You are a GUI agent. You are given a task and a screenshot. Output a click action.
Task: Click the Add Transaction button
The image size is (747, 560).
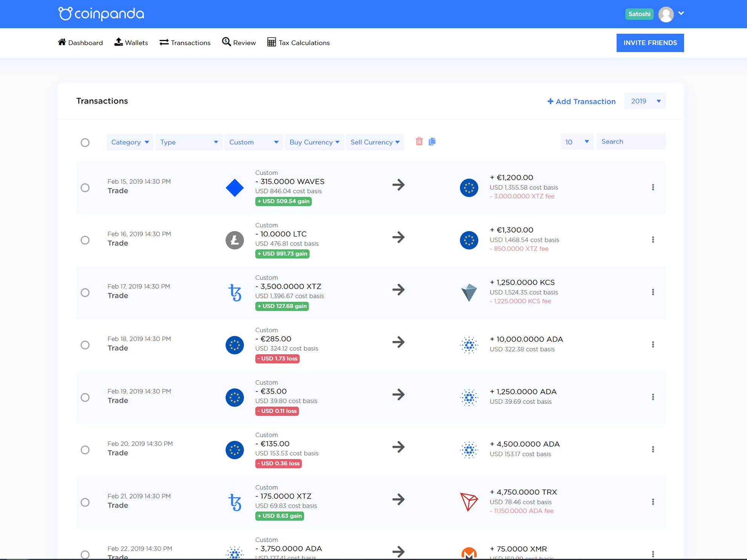click(581, 101)
